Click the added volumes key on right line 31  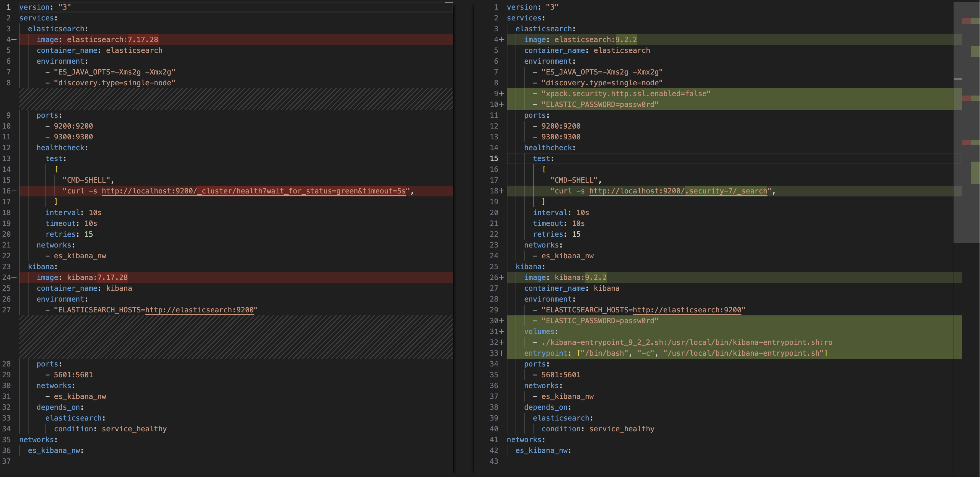click(x=539, y=331)
